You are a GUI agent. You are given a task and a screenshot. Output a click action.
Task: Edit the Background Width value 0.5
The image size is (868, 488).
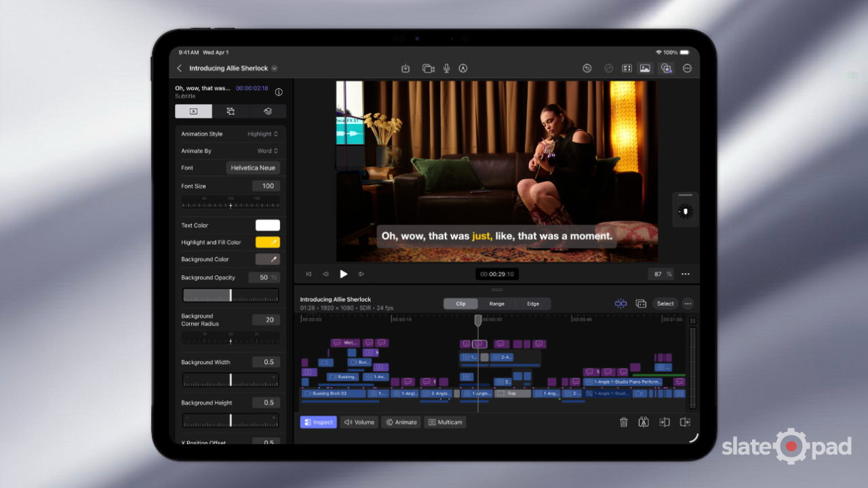point(266,363)
